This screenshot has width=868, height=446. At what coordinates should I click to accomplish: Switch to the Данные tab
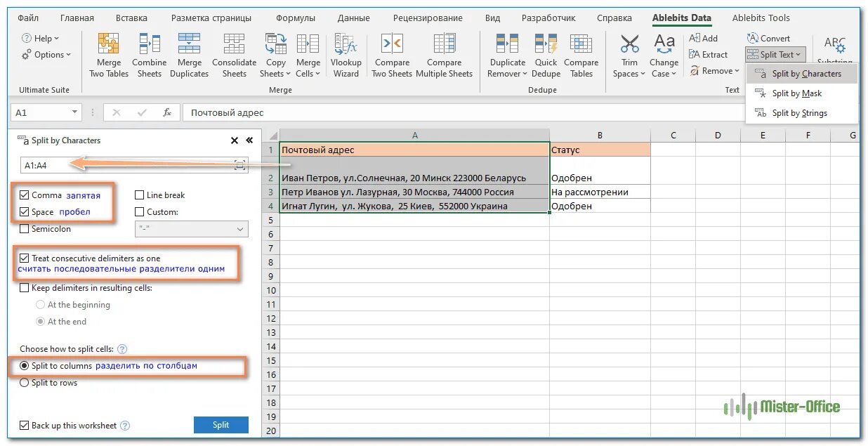click(x=354, y=18)
